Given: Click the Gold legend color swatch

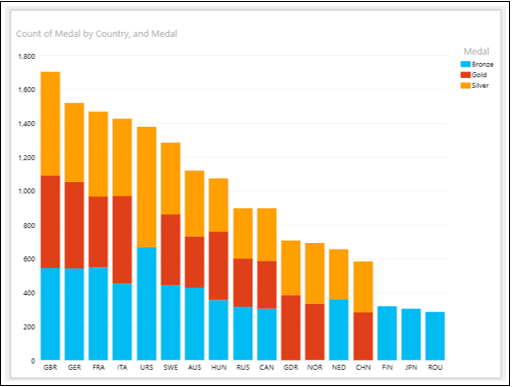Looking at the screenshot, I should click(x=465, y=75).
